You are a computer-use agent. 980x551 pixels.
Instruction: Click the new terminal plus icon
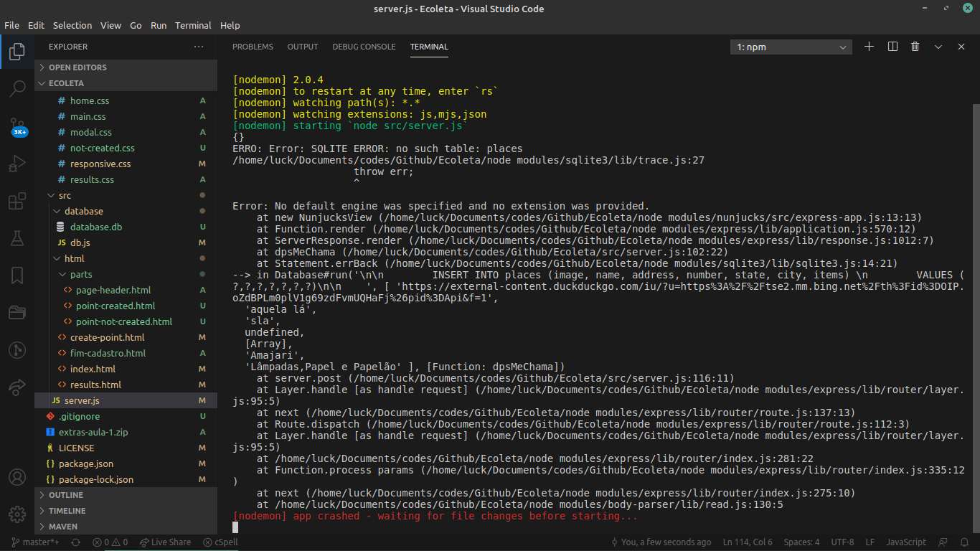click(x=869, y=47)
